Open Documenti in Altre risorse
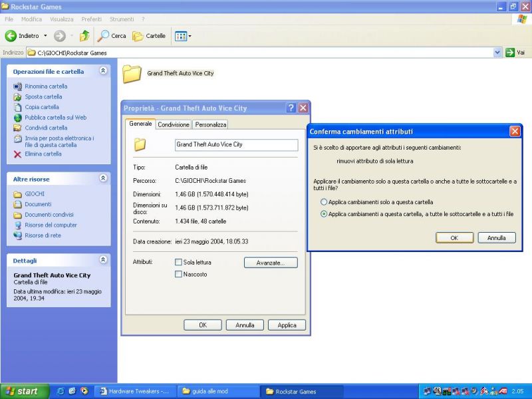The image size is (532, 399). (38, 204)
